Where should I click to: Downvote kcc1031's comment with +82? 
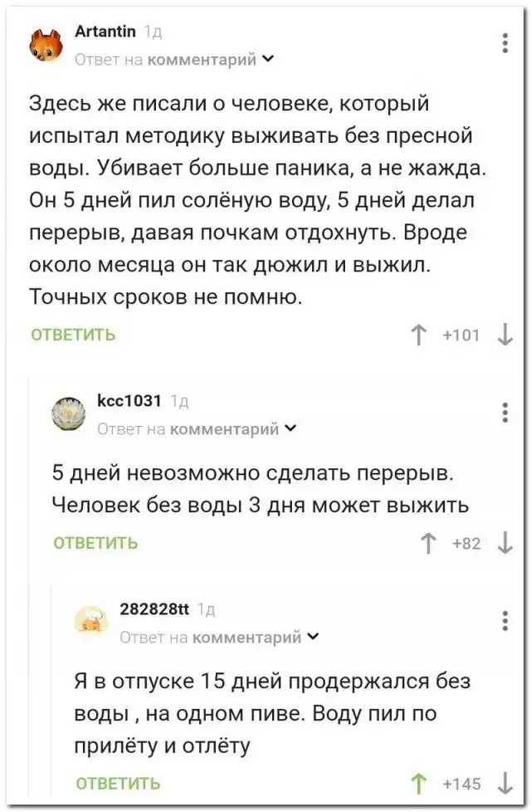click(x=505, y=544)
